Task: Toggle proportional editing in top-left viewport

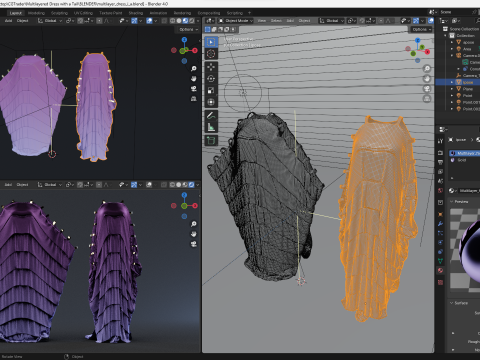Action: [99, 21]
